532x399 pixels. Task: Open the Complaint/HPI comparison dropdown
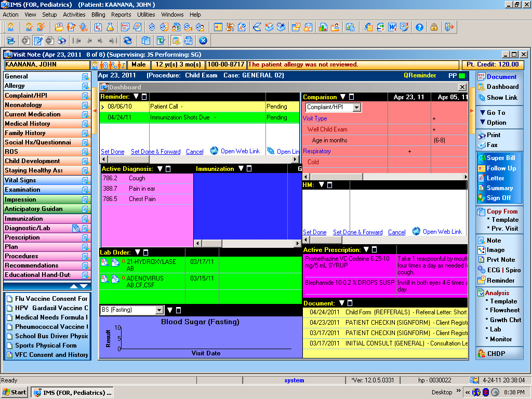pos(356,108)
